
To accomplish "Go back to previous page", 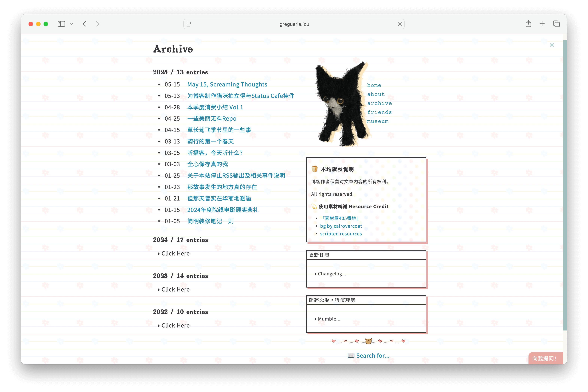I will [84, 24].
